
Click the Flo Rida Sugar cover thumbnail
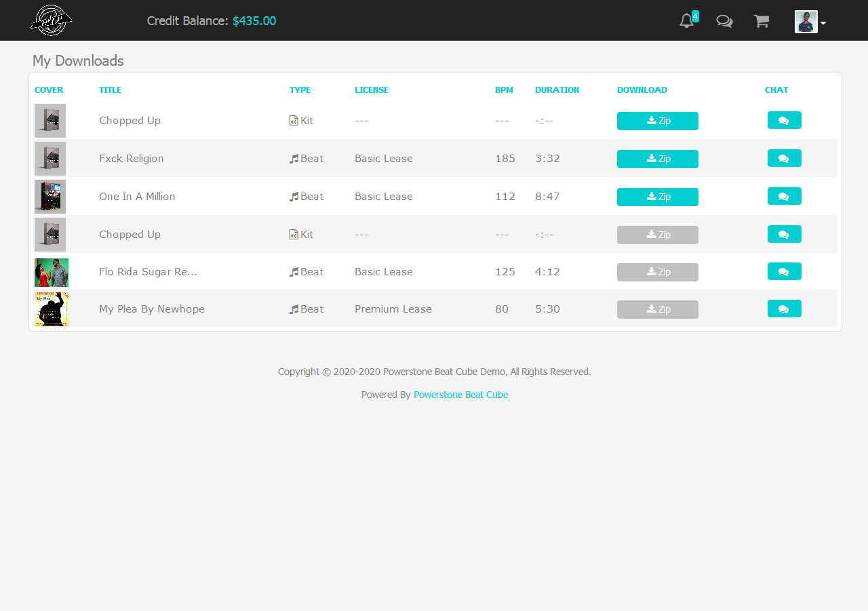(x=51, y=272)
